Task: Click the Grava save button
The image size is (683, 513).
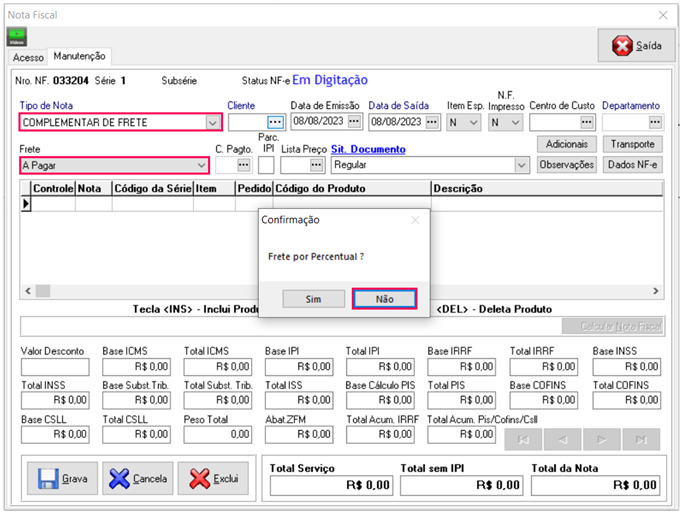Action: pos(62,479)
